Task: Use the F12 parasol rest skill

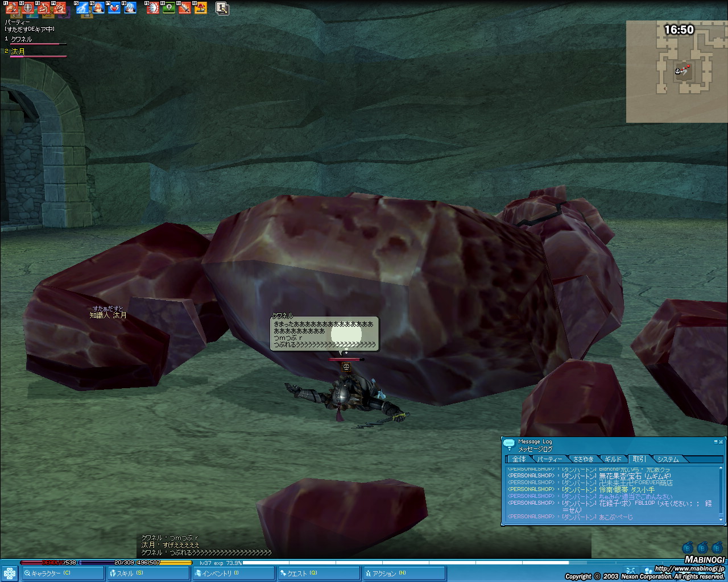Action: point(201,8)
